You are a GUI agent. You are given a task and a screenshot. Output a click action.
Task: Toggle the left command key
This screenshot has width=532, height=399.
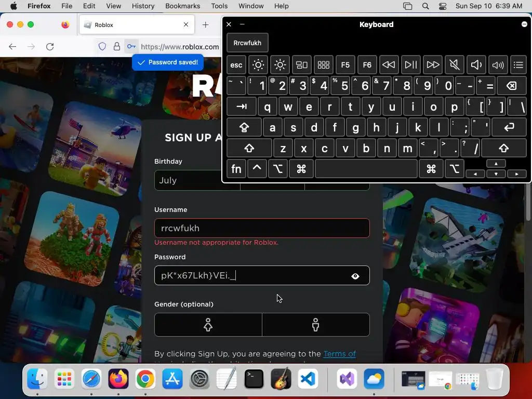301,169
